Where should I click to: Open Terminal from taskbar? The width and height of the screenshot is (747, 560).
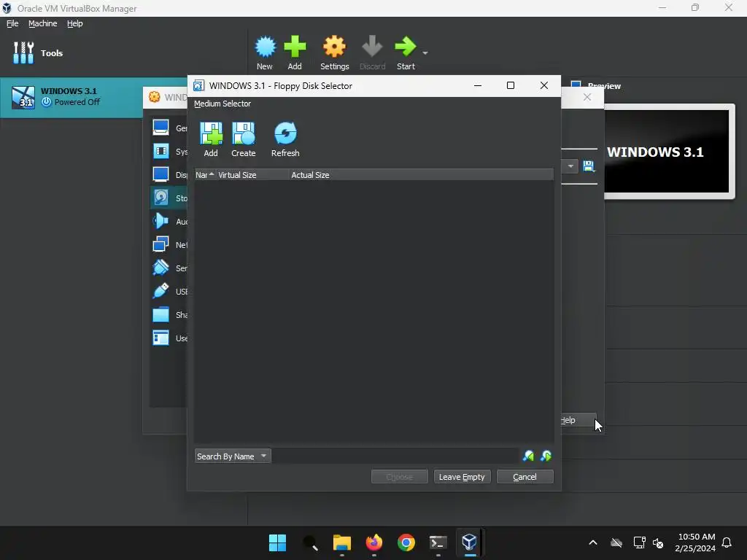[438, 542]
